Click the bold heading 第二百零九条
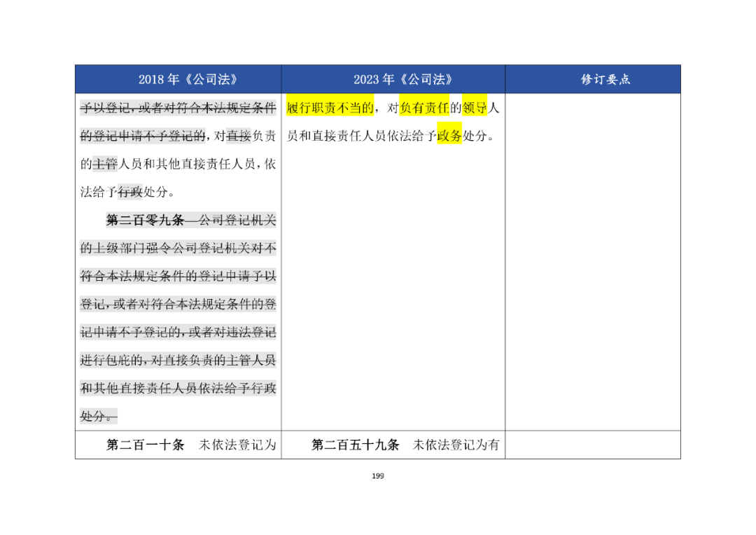Image resolution: width=756 pixels, height=535 pixels. point(145,220)
